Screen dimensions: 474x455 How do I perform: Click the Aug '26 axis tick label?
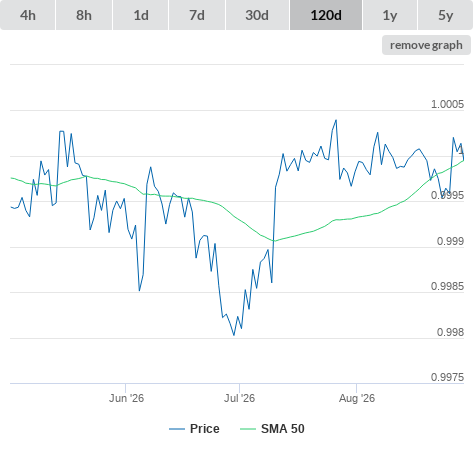[x=357, y=398]
